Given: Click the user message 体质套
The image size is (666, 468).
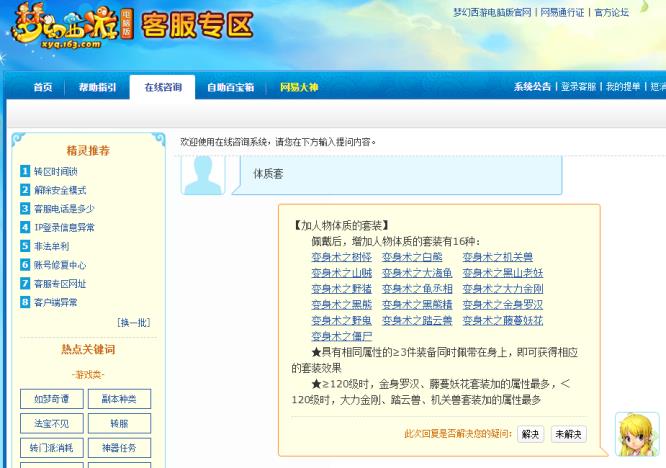Looking at the screenshot, I should click(x=268, y=174).
